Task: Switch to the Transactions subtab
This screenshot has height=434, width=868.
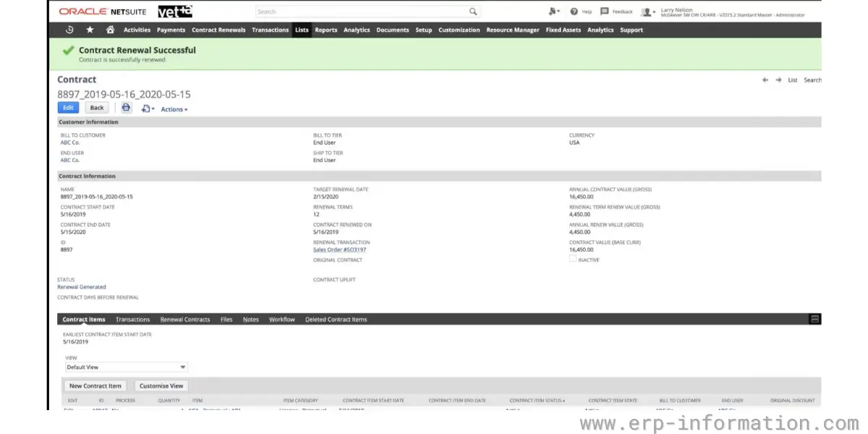Action: coord(133,319)
